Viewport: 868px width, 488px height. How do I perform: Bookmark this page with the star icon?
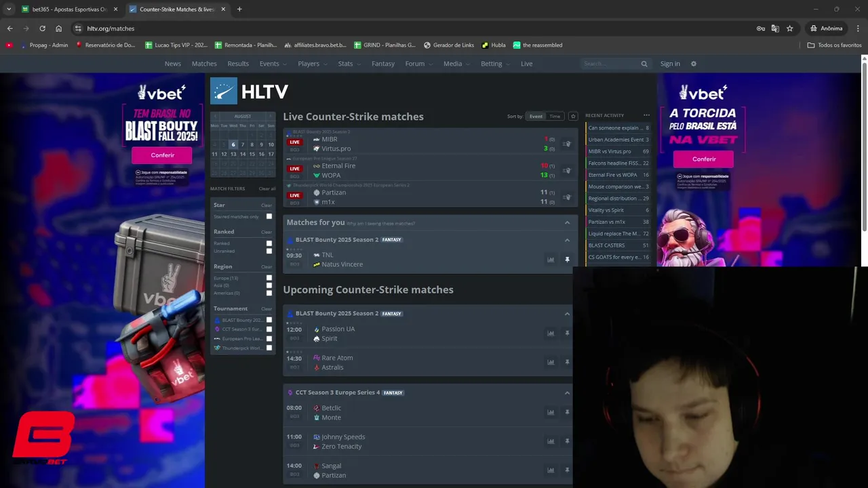click(789, 28)
